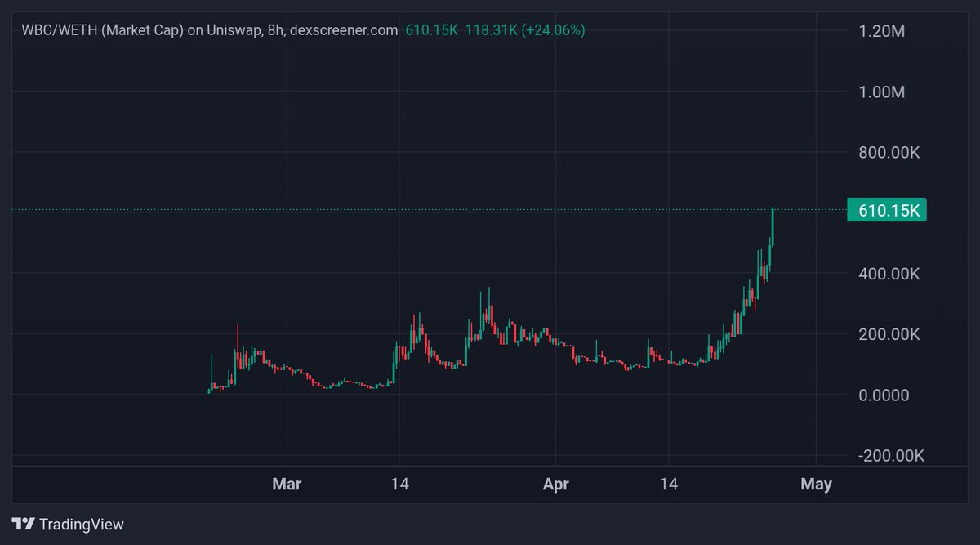The width and height of the screenshot is (980, 545).
Task: Click the green 610.15K current price tag
Action: (887, 210)
